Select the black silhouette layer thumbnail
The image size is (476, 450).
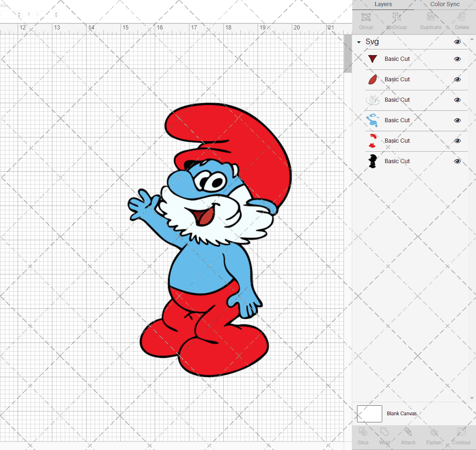click(373, 161)
